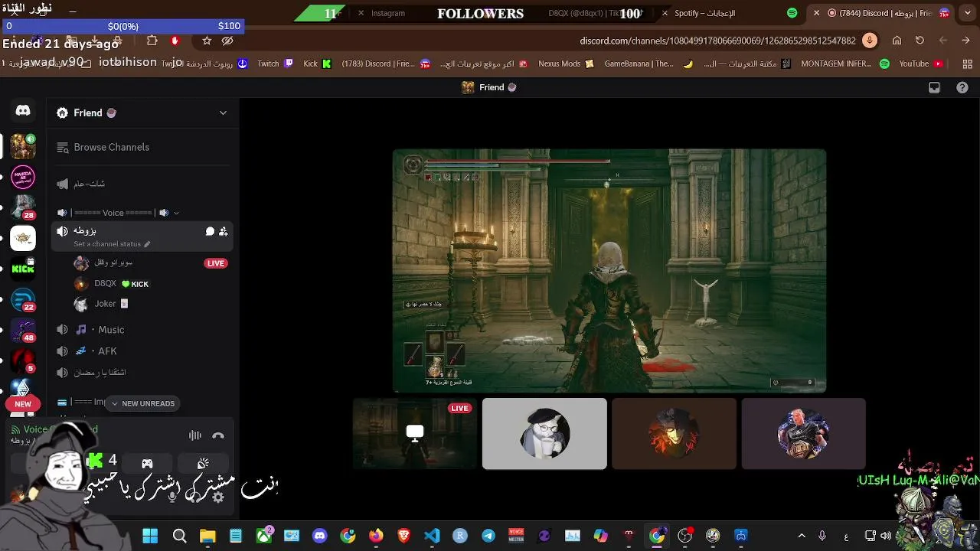Screen dimensions: 980x551
Task: Go to browser home page
Action: (x=897, y=41)
